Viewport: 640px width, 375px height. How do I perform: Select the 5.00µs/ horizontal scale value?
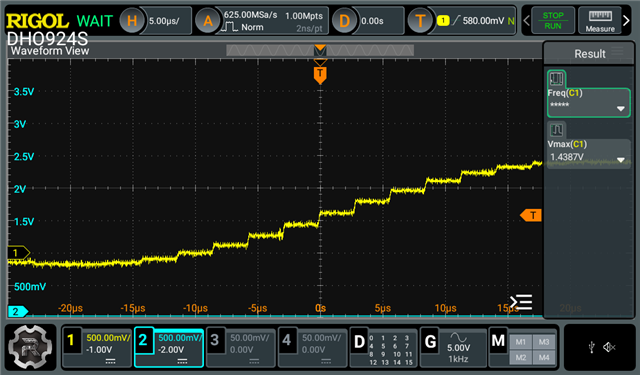164,21
